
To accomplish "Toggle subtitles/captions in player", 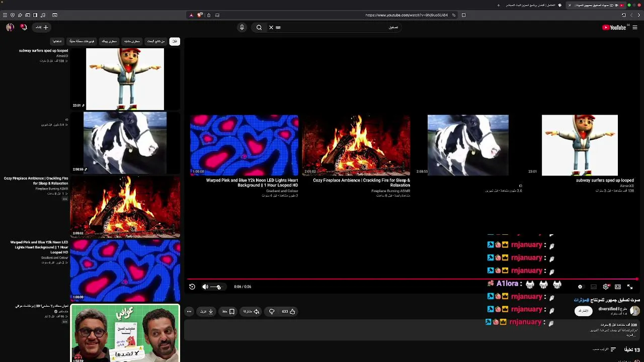I will [x=594, y=287].
